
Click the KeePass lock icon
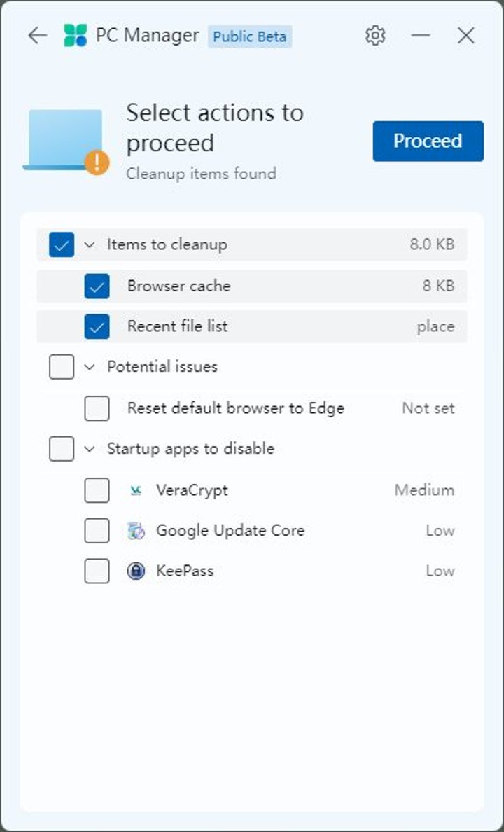click(136, 571)
